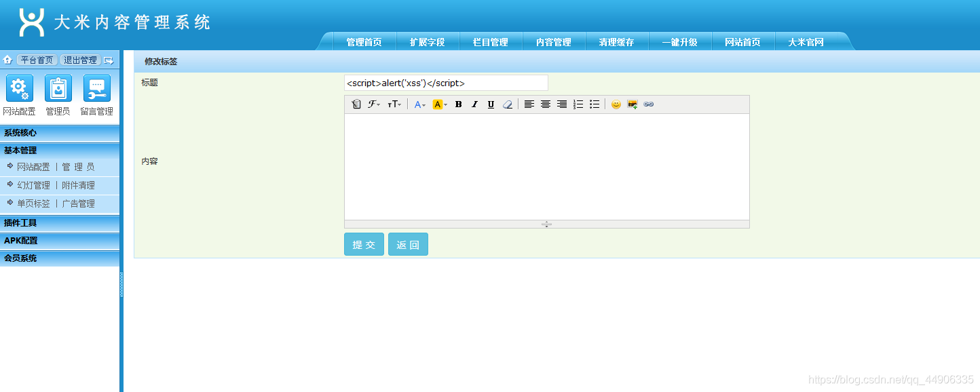980x392 pixels.
Task: Open the 广告管理 sidebar link
Action: point(78,203)
